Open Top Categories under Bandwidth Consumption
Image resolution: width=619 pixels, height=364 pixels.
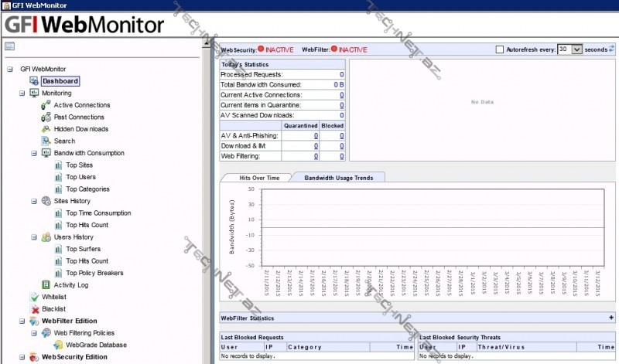pos(86,189)
